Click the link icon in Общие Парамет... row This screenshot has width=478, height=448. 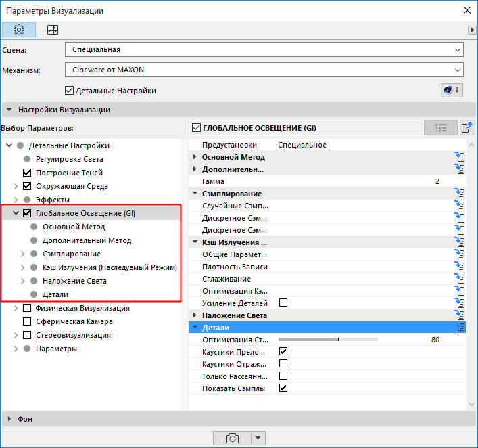pos(460,254)
